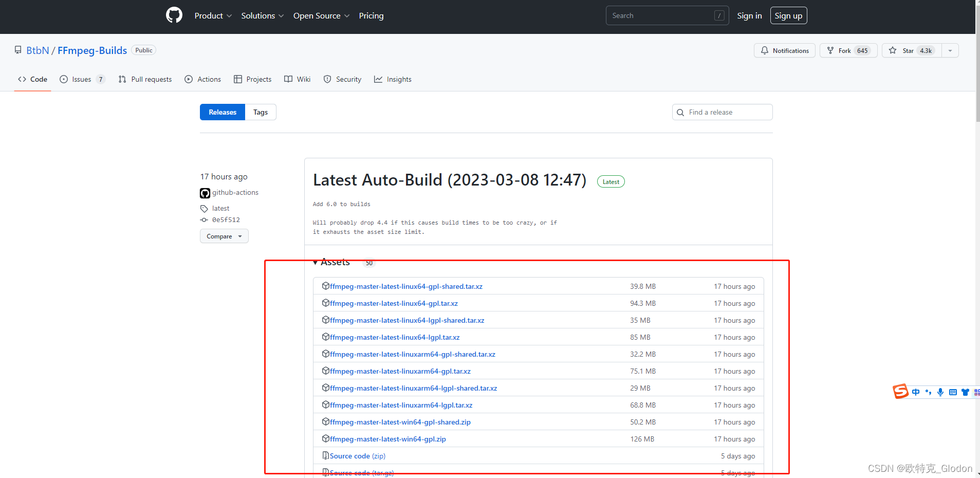Download ffmpeg-master-latest-linuxarm64-gpl-shared.tar.xz
This screenshot has width=980, height=478.
click(413, 354)
